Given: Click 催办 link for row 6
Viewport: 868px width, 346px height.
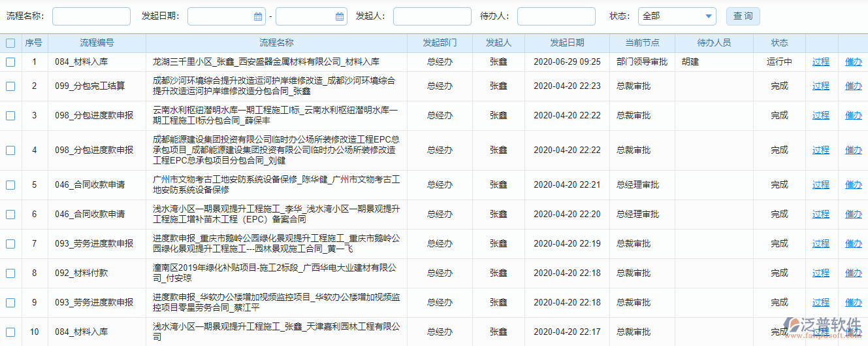Looking at the screenshot, I should 854,215.
